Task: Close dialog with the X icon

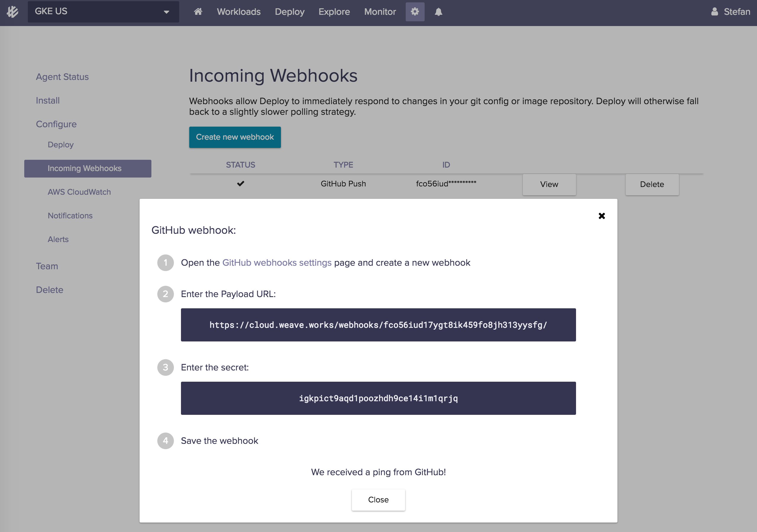Action: coord(601,216)
